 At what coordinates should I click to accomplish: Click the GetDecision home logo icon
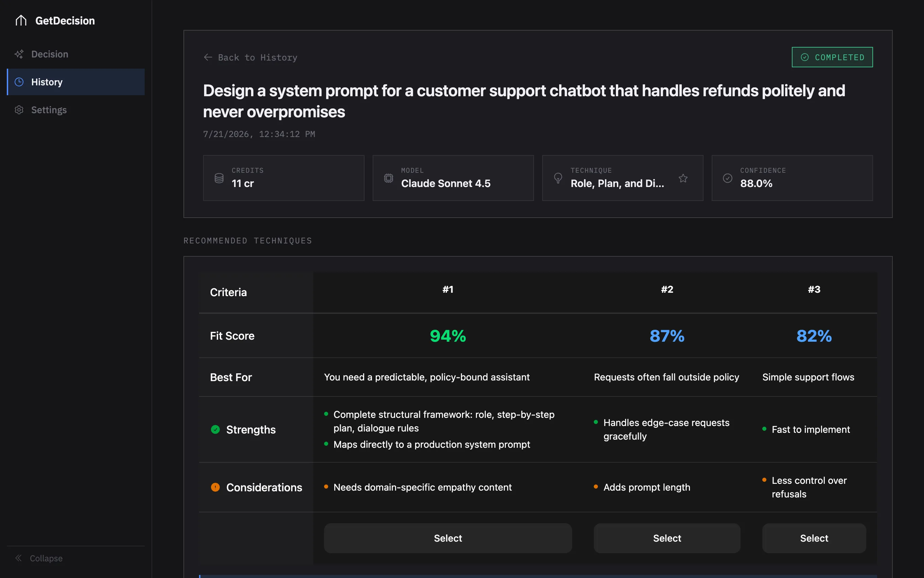(x=21, y=20)
